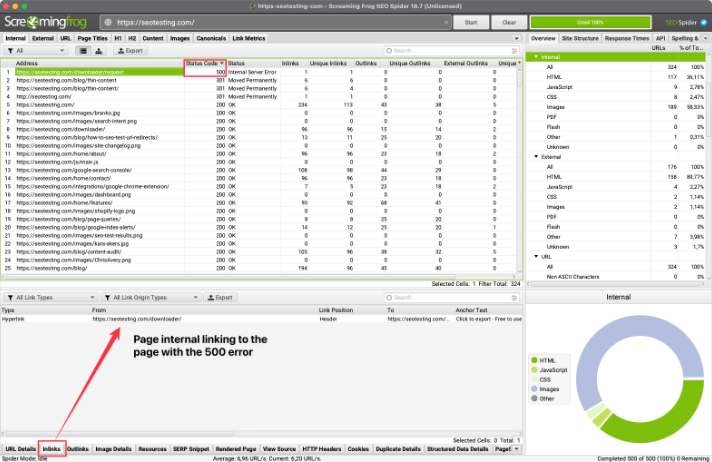
Task: Switch to list view mode icon
Action: click(x=83, y=51)
